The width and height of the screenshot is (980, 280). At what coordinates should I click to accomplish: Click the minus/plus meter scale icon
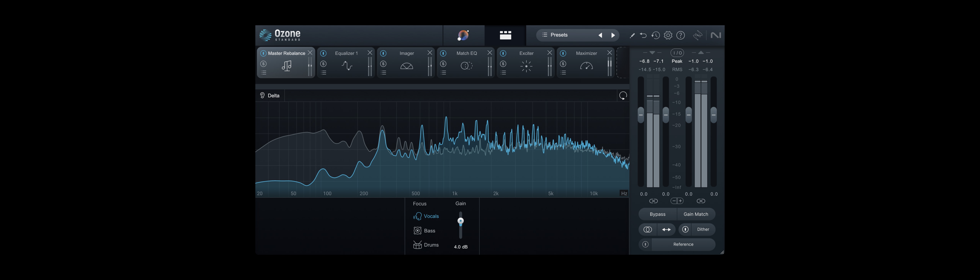(x=677, y=201)
